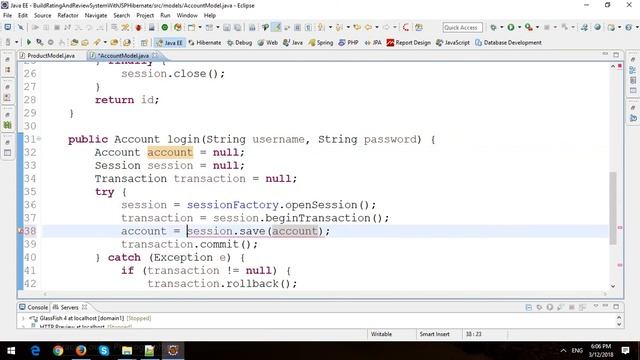Open the Project menu
Image resolution: width=640 pixels, height=360 pixels.
tap(145, 16)
